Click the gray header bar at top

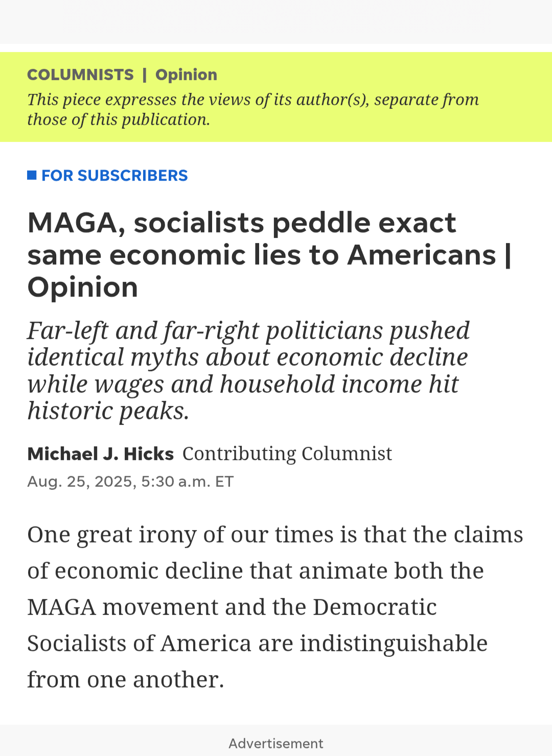tap(276, 22)
